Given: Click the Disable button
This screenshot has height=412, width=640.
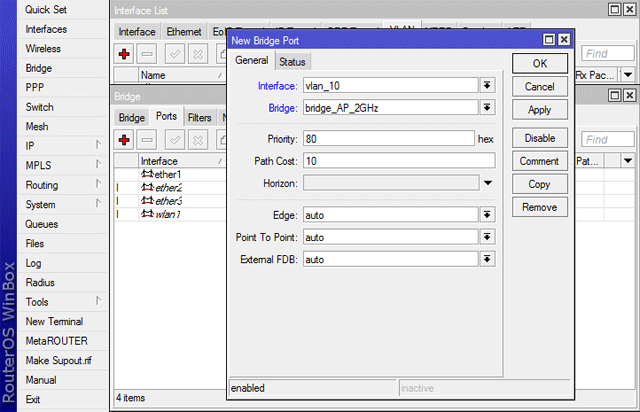Looking at the screenshot, I should pos(540,138).
